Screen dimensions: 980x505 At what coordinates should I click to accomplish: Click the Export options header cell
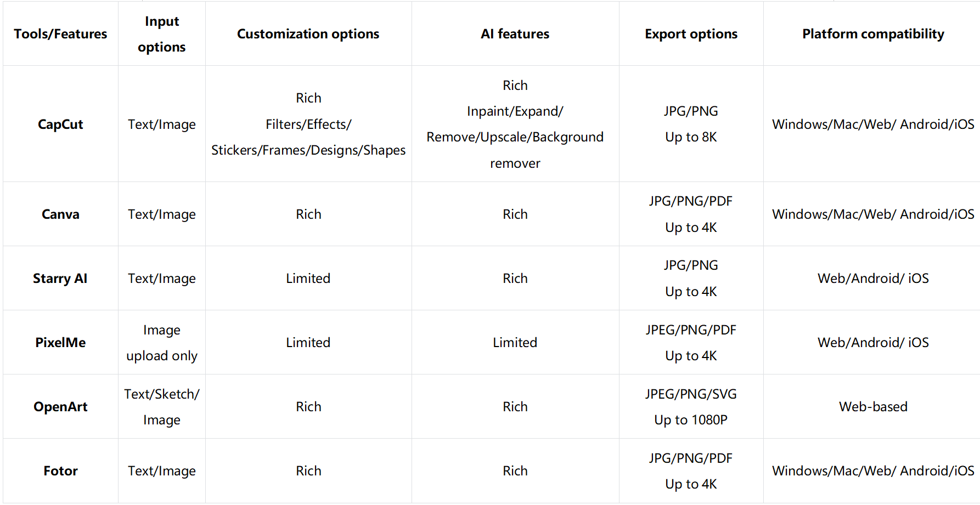(x=691, y=34)
